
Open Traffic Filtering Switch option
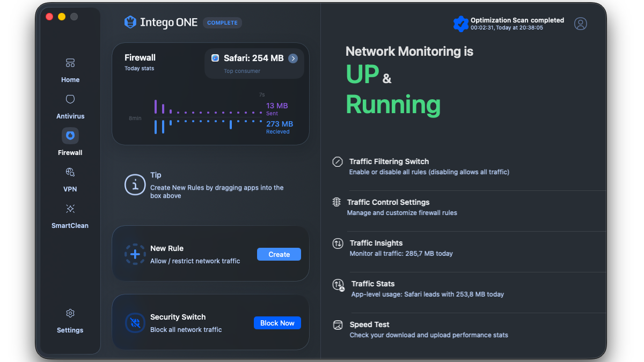[x=389, y=161]
